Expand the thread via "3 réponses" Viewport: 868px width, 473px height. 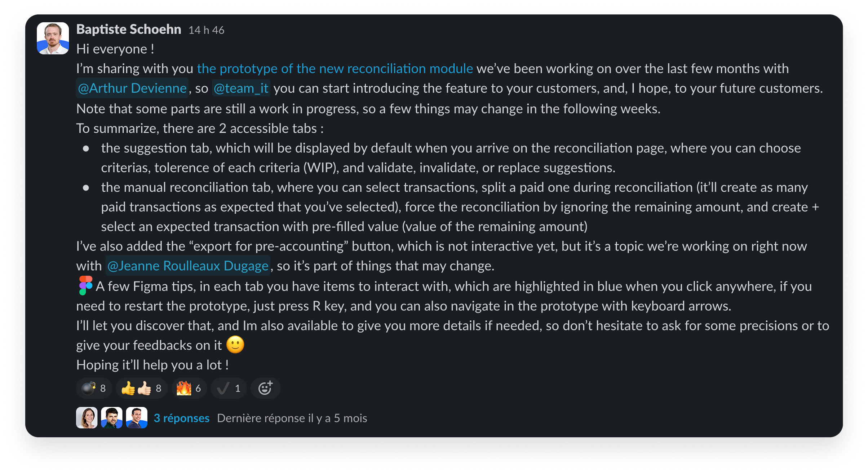(x=181, y=418)
